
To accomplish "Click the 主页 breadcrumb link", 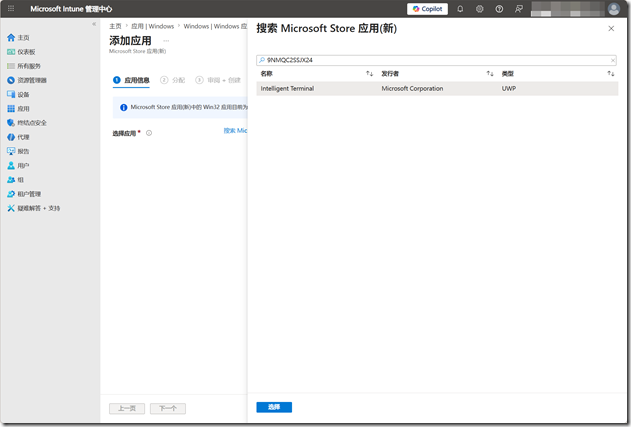I will tap(115, 26).
